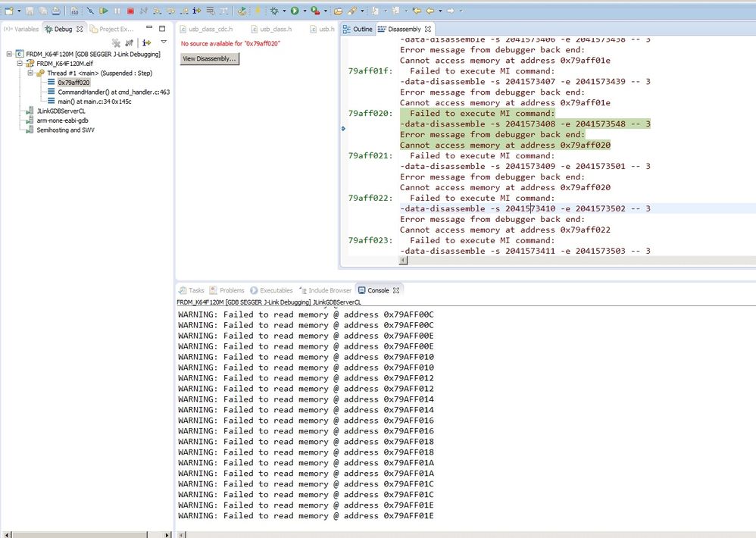
Task: Open the usb.h editor tab
Action: pos(322,29)
